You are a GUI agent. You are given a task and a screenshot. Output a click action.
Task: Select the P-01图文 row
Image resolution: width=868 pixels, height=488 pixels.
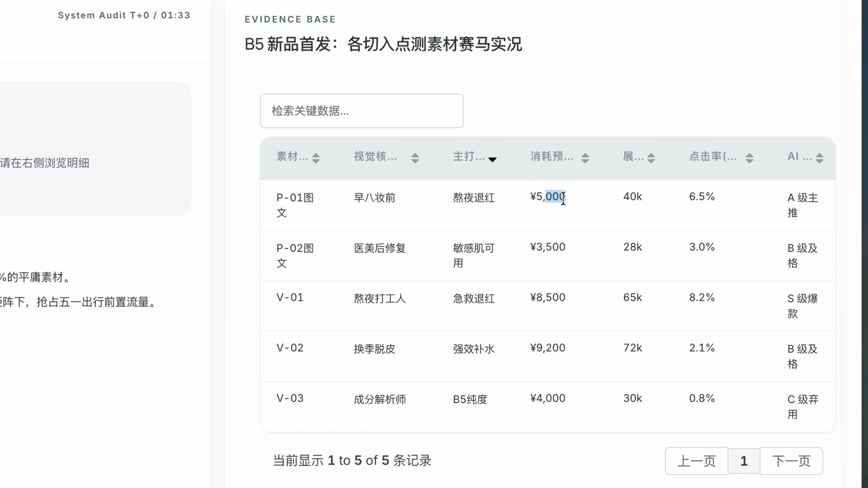pyautogui.click(x=295, y=205)
